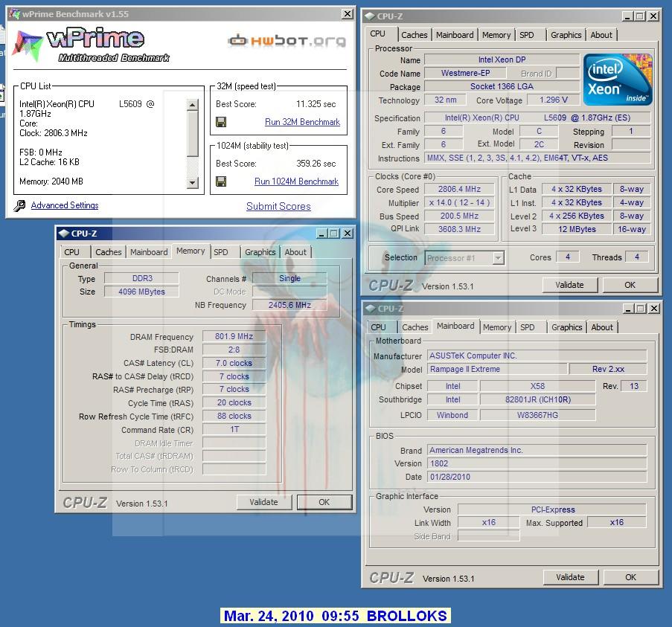Click the save icon beside Run 1024M Benchmark
The height and width of the screenshot is (627, 672).
pyautogui.click(x=221, y=181)
